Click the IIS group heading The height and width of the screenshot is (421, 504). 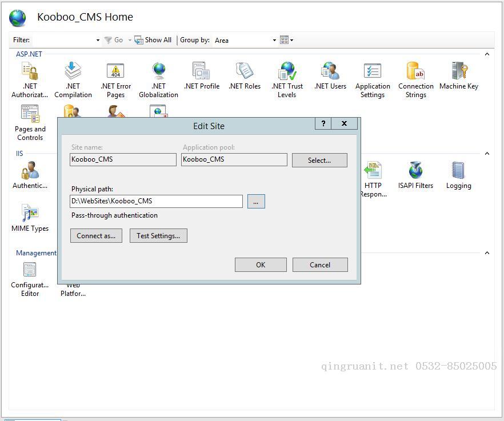click(x=19, y=154)
